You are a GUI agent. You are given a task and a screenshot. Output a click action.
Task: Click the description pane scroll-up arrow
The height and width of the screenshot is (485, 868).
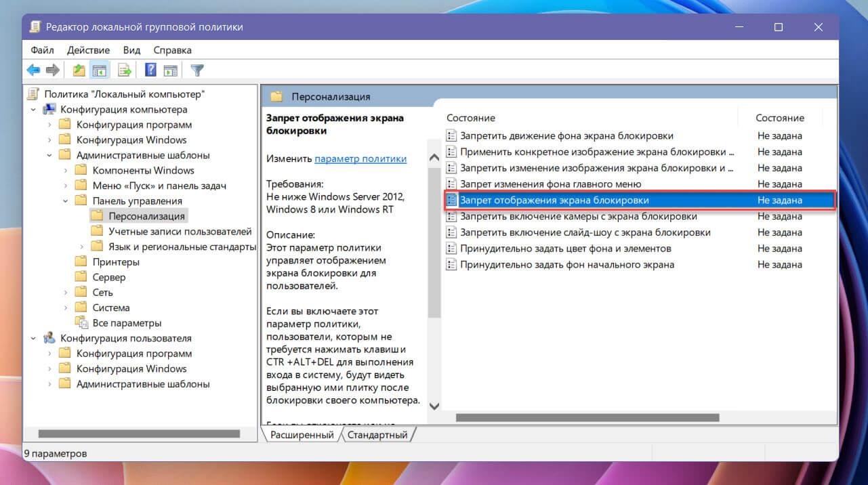pyautogui.click(x=434, y=158)
